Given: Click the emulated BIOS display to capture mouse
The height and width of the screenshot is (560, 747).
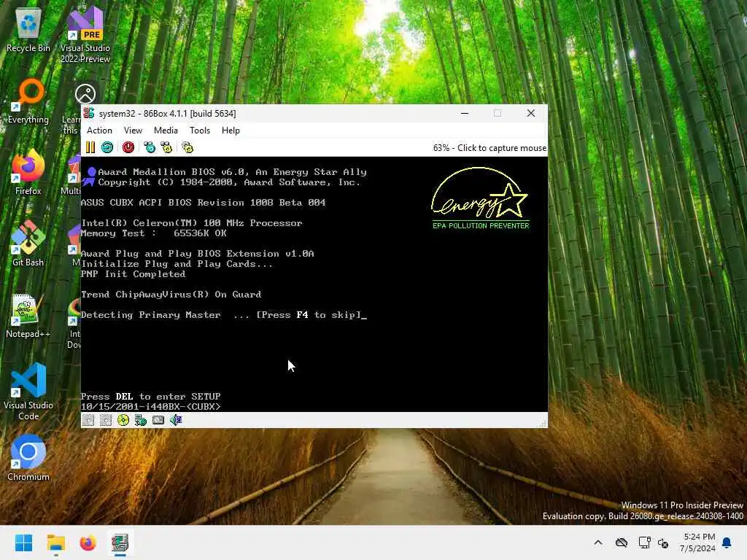Looking at the screenshot, I should pos(314,284).
